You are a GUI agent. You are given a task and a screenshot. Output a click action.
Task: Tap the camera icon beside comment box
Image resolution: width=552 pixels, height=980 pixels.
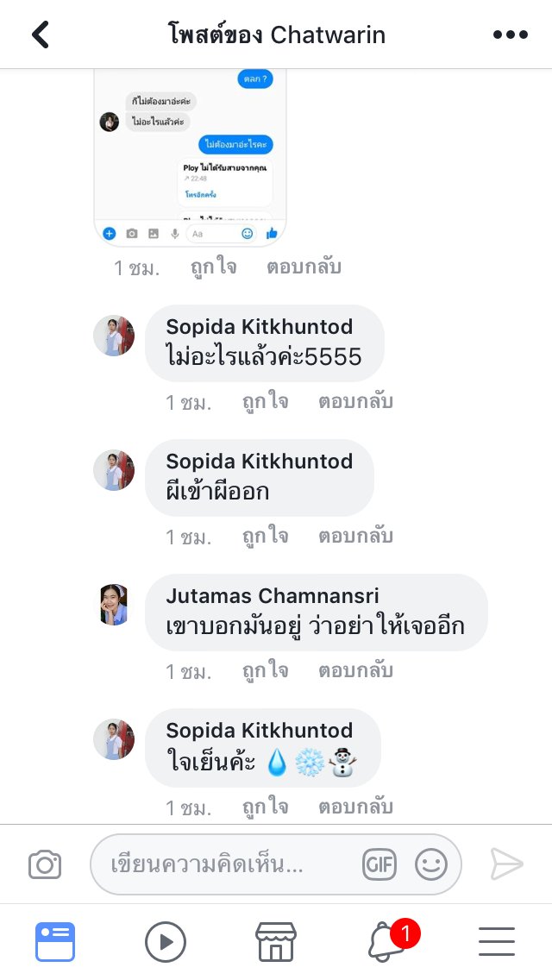[x=45, y=864]
